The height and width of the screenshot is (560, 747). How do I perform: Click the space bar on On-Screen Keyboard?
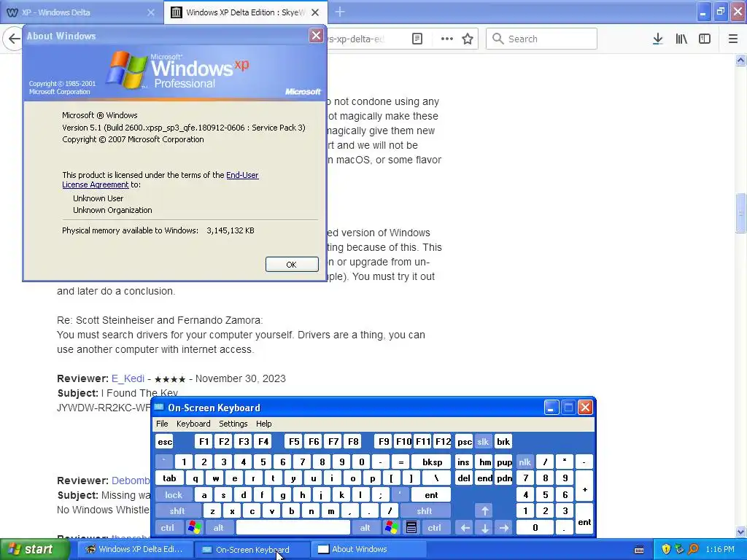point(293,528)
